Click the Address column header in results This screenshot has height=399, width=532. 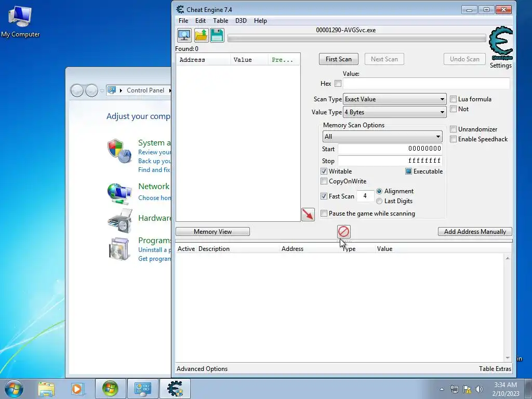click(203, 60)
